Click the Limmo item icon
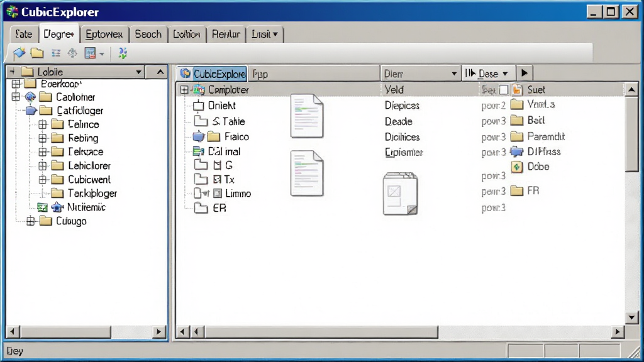This screenshot has height=362, width=644. (x=218, y=194)
